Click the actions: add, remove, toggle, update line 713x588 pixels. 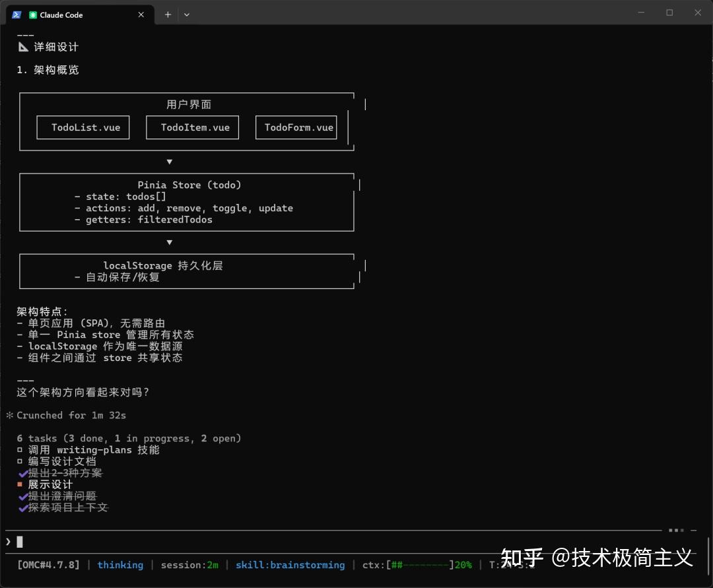184,208
